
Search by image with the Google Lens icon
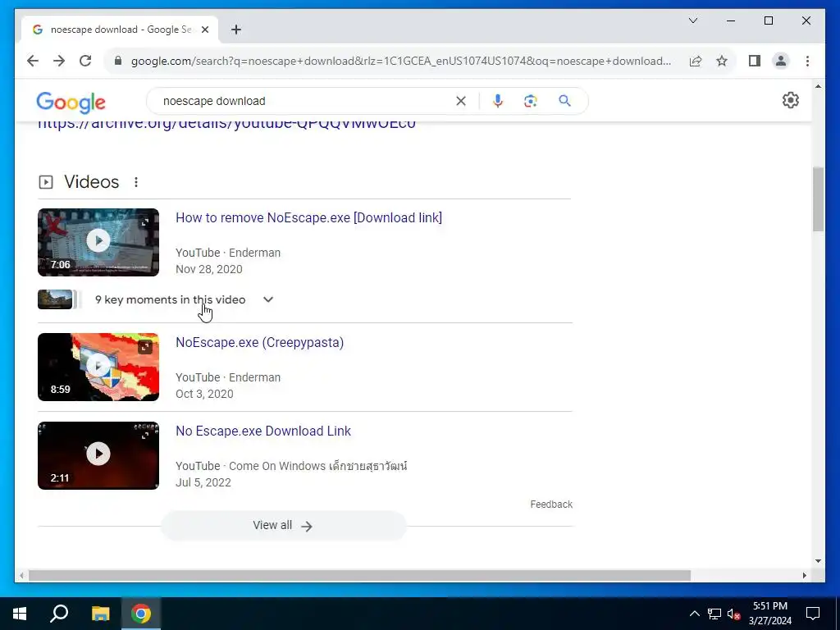[x=531, y=101]
